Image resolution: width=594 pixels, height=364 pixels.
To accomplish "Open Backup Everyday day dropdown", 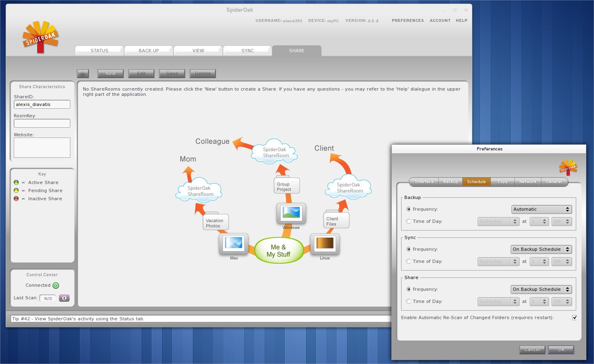I will pos(498,221).
